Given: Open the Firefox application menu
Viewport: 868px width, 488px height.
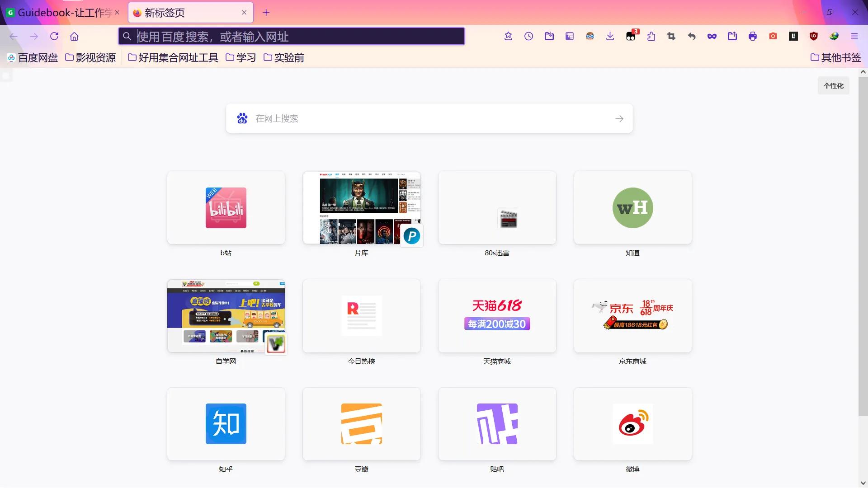Looking at the screenshot, I should point(854,36).
